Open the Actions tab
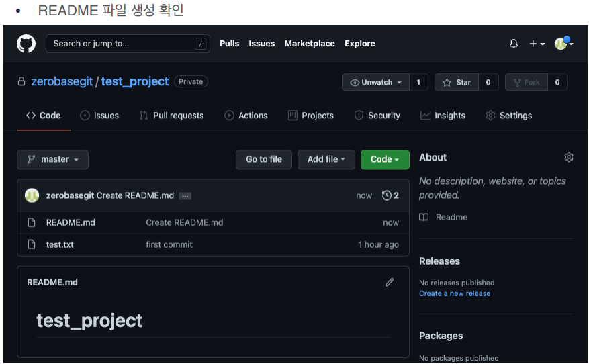589x364 pixels. tap(246, 116)
